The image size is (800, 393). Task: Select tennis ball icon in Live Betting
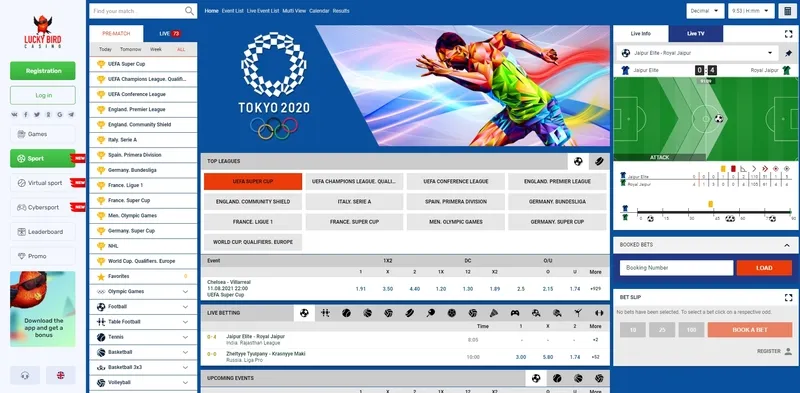tap(346, 313)
